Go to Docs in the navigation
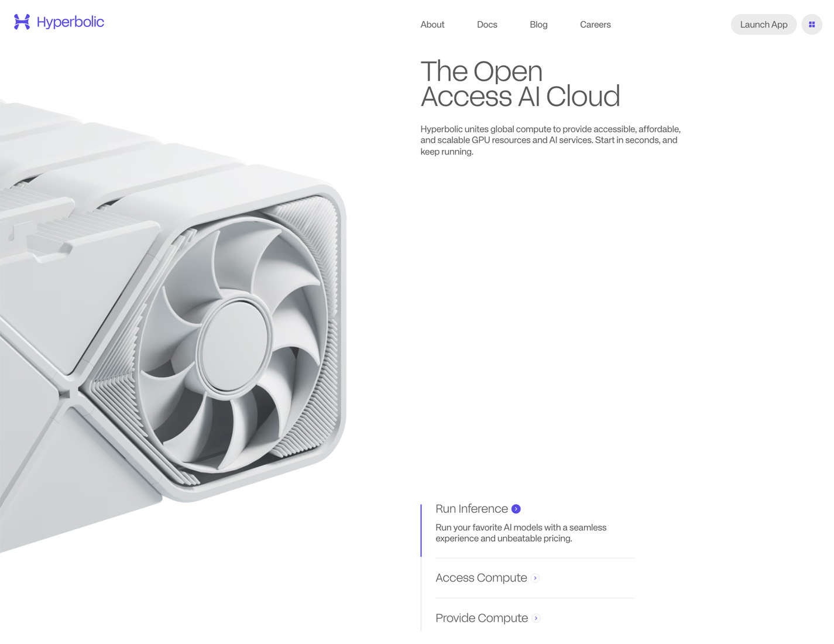Image resolution: width=834 pixels, height=644 pixels. point(487,25)
